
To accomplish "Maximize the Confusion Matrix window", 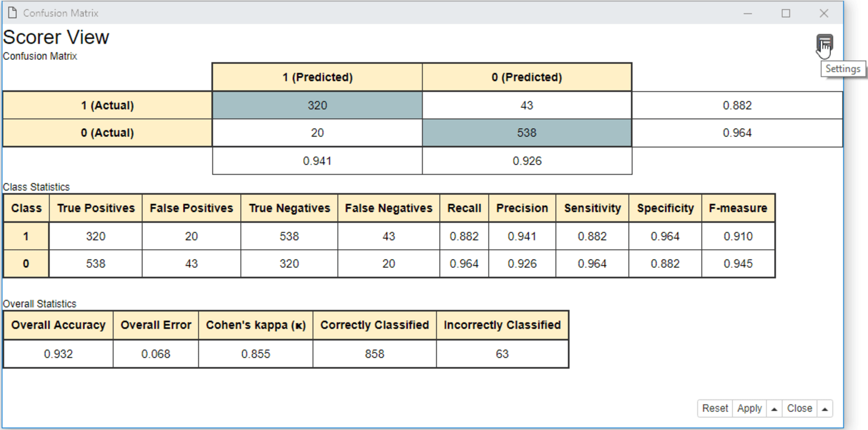I will [785, 13].
